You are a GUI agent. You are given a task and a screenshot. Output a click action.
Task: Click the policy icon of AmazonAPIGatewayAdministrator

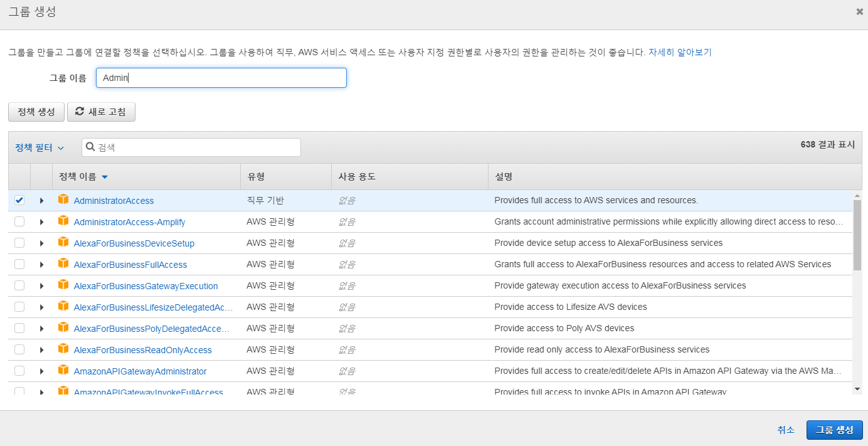(x=63, y=370)
